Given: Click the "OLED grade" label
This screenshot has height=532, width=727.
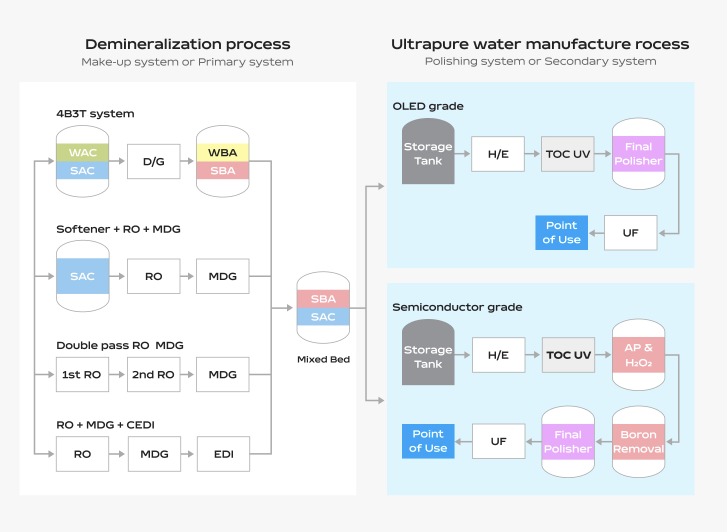Looking at the screenshot, I should [x=428, y=106].
